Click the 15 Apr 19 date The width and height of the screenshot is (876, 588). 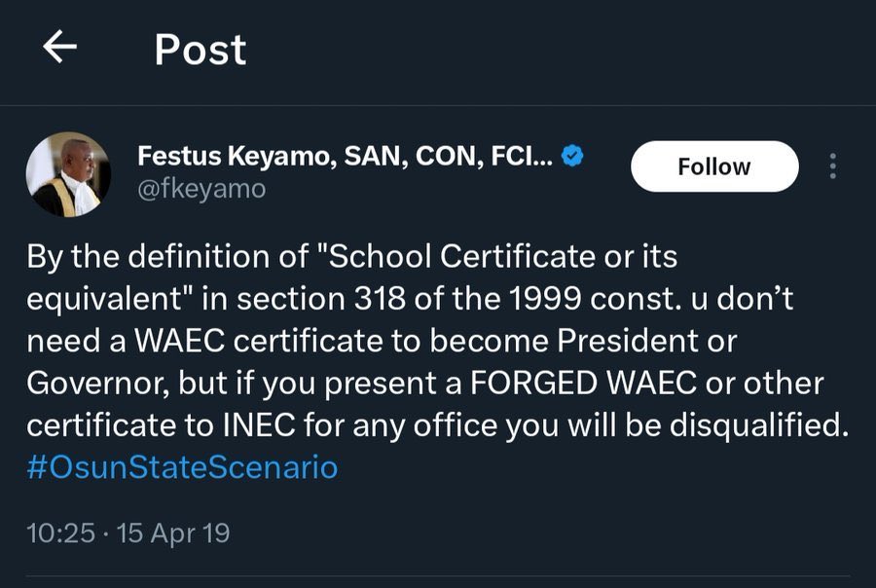coord(173,533)
